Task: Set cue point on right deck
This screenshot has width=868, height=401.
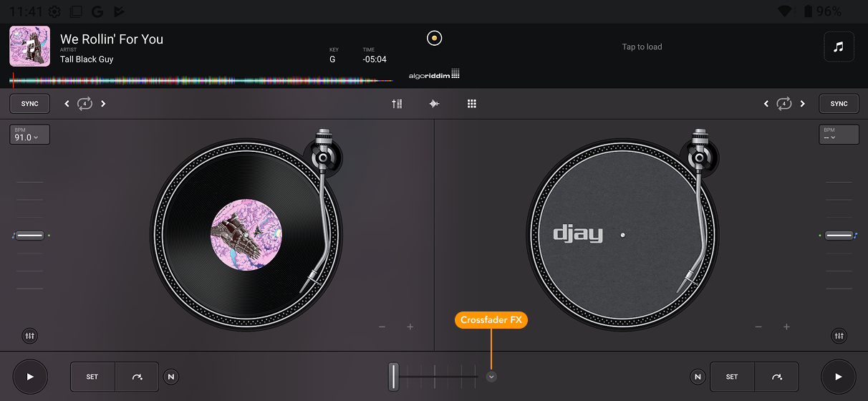Action: pos(732,377)
